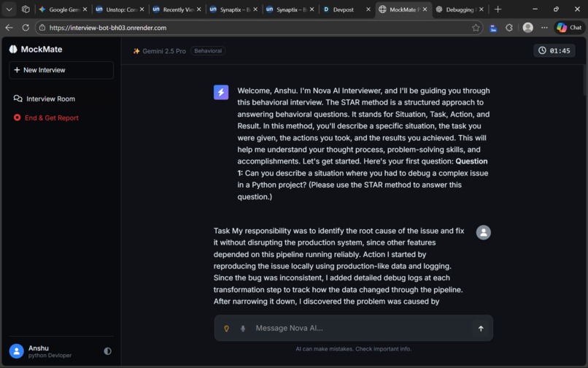Click the tab actions workspaces icon

click(26, 9)
